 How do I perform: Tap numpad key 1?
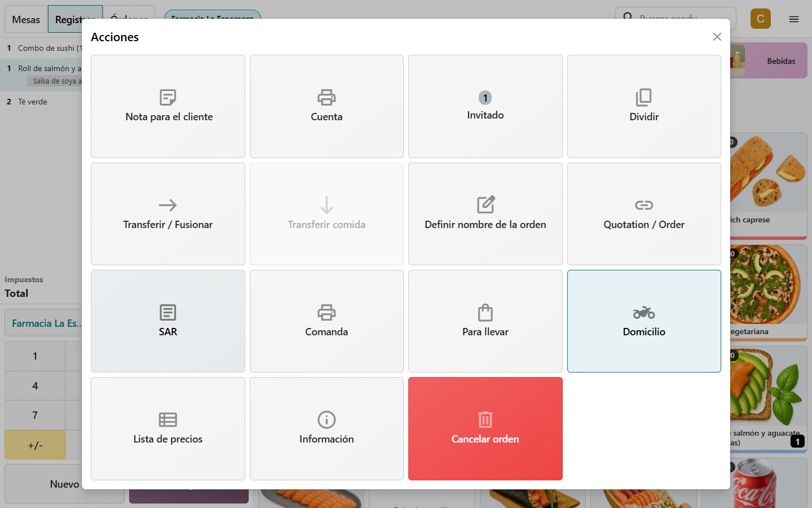(x=35, y=356)
